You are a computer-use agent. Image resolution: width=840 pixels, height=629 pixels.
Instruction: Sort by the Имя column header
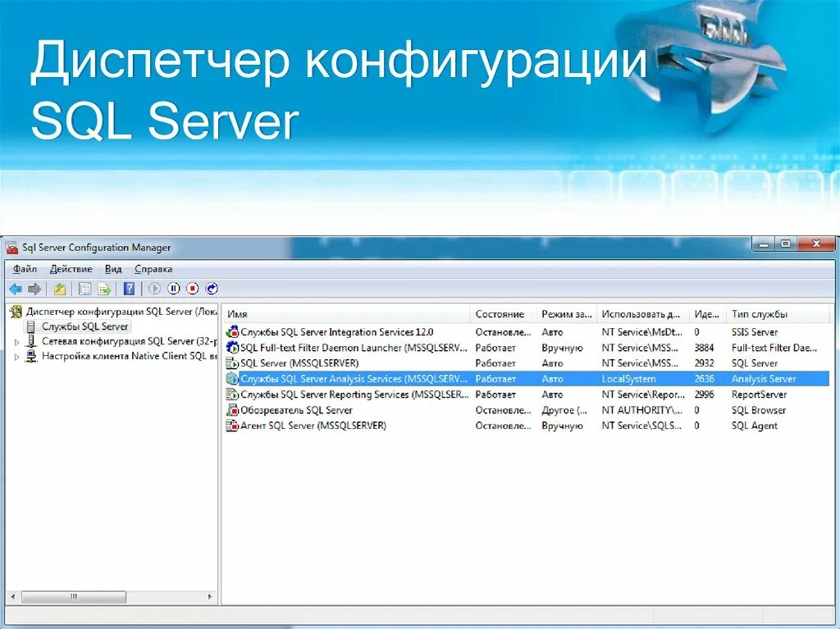(x=346, y=315)
